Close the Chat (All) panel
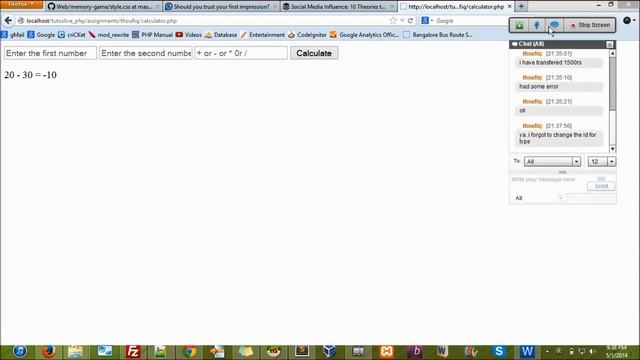Screen dimensions: 640x360 (x=609, y=44)
